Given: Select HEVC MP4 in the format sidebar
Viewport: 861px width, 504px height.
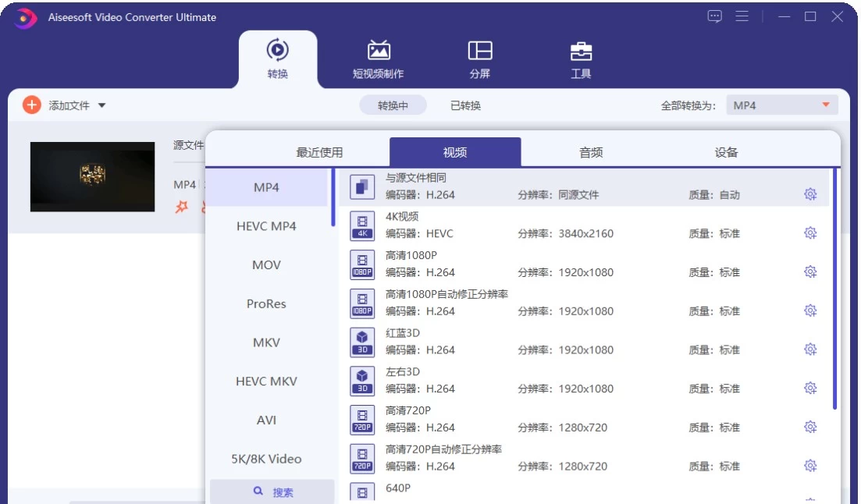Looking at the screenshot, I should coord(266,226).
